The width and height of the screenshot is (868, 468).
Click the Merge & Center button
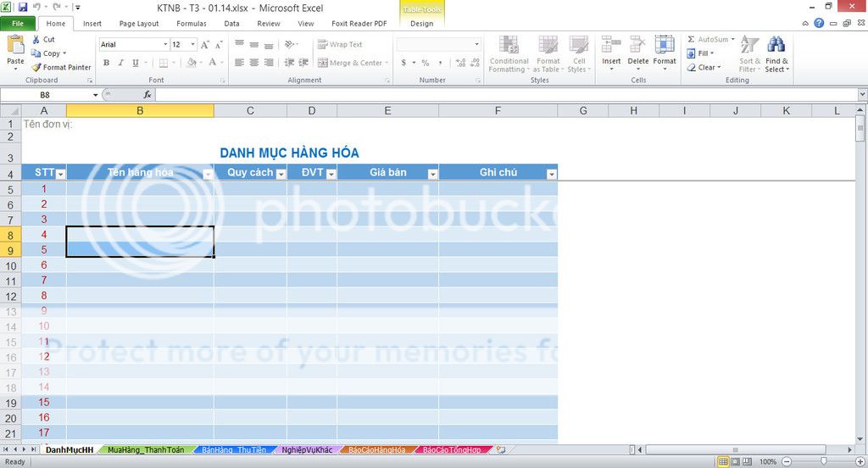(354, 63)
